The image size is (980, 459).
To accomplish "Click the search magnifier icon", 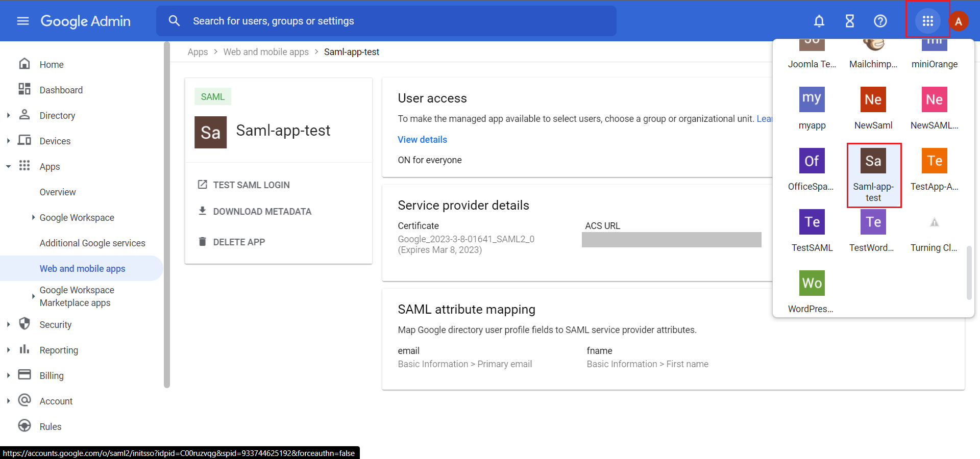I will pyautogui.click(x=174, y=21).
